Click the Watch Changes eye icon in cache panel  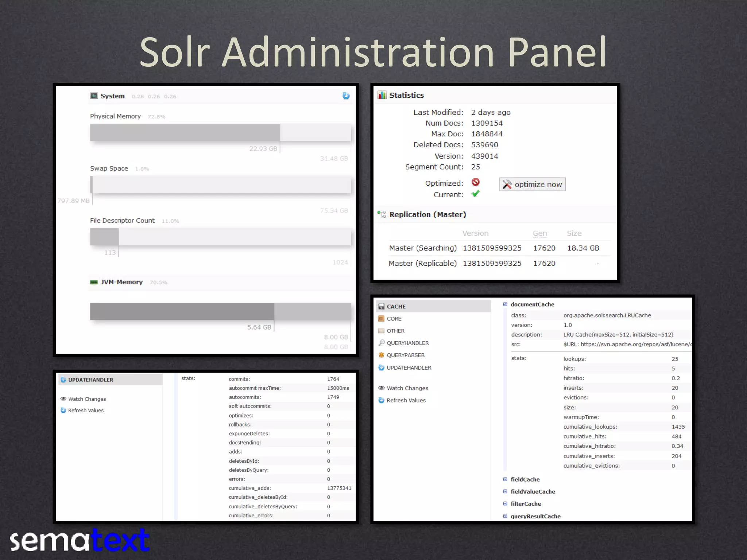[382, 388]
